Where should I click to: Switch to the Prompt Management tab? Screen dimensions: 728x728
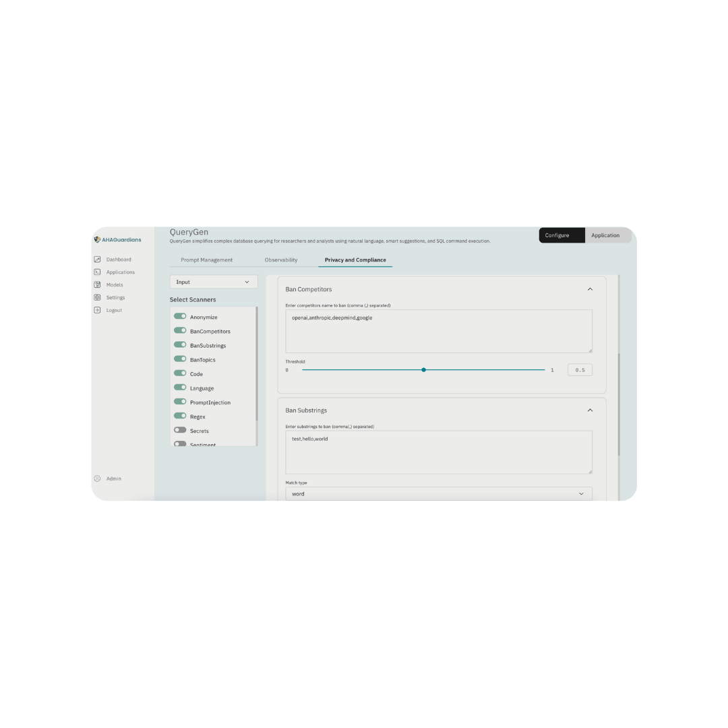206,260
